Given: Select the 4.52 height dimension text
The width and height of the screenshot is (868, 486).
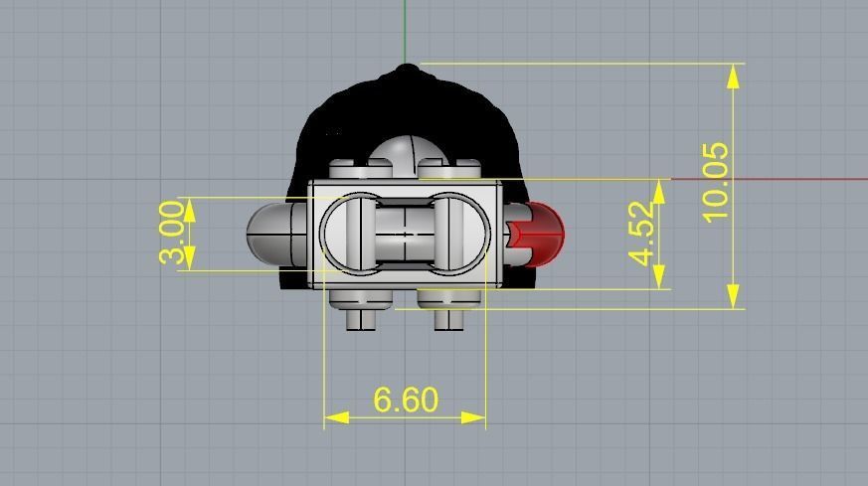Looking at the screenshot, I should click(x=642, y=234).
